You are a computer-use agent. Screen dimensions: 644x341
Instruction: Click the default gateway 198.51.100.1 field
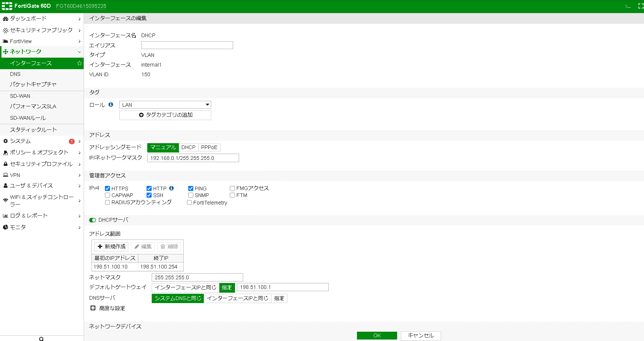283,287
